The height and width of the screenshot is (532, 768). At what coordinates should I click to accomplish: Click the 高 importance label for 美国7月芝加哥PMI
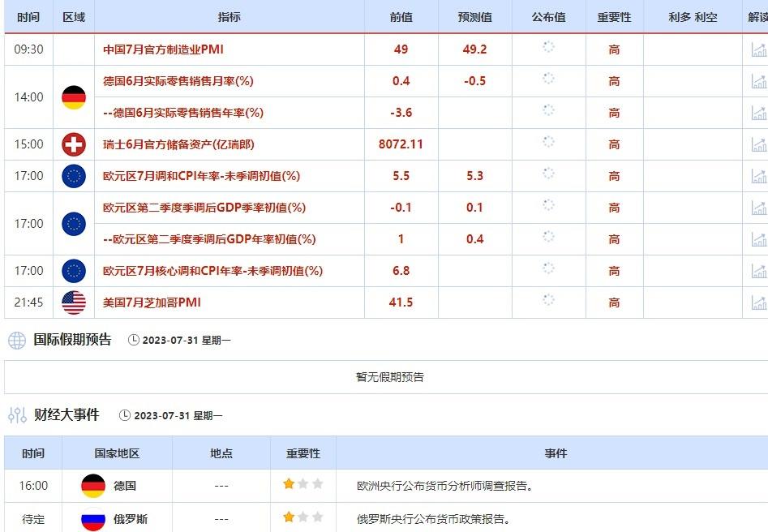(614, 302)
